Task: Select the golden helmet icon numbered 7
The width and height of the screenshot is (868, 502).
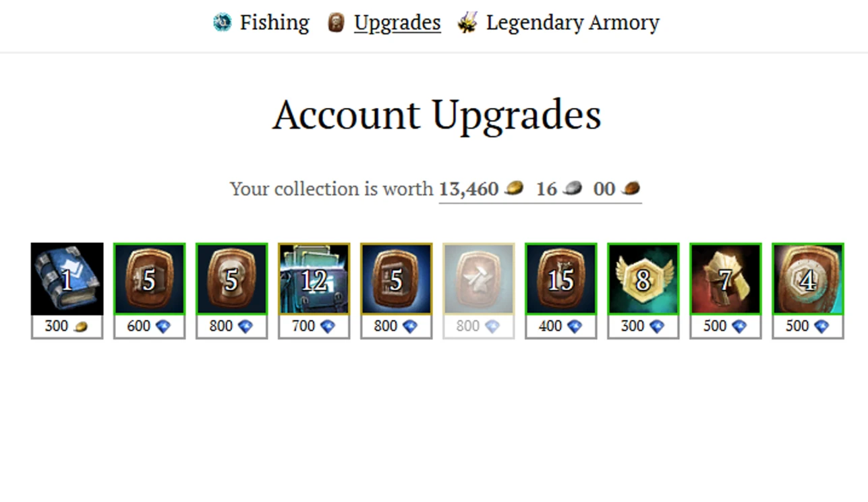Action: (x=725, y=279)
